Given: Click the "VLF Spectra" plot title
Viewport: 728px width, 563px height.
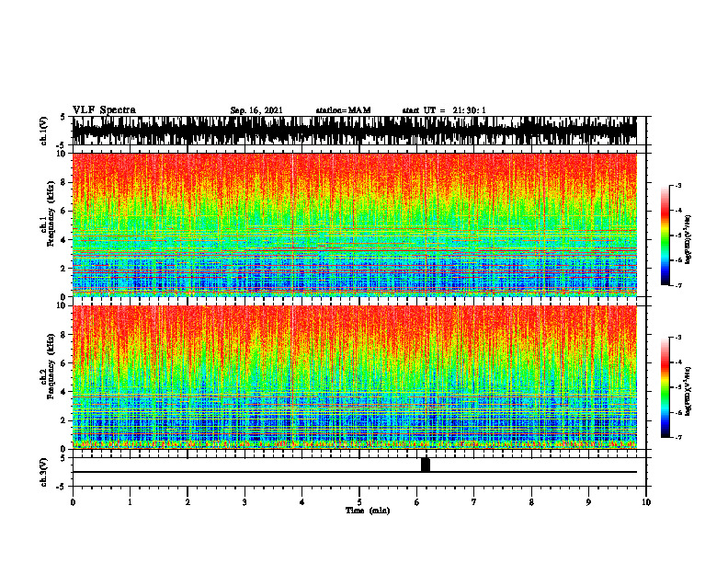Looking at the screenshot, I should click(104, 110).
